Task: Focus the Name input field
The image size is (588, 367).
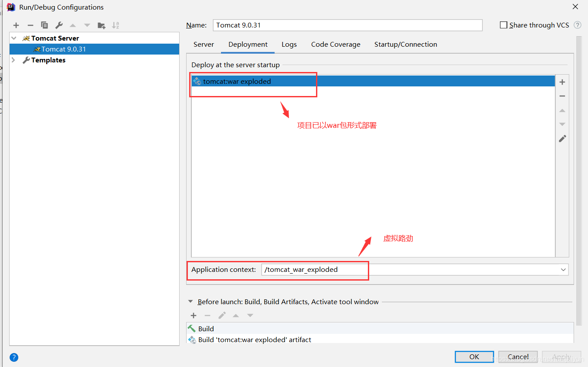Action: tap(347, 25)
